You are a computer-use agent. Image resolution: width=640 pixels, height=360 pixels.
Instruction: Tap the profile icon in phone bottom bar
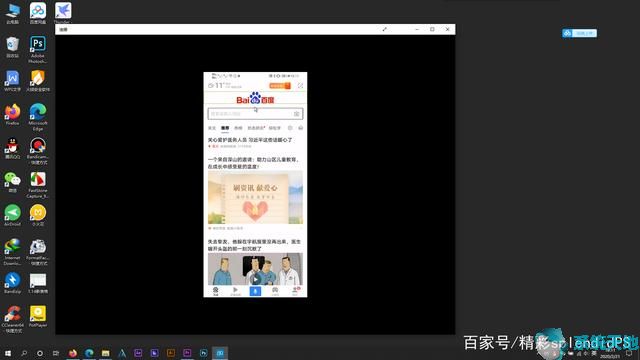(x=295, y=291)
